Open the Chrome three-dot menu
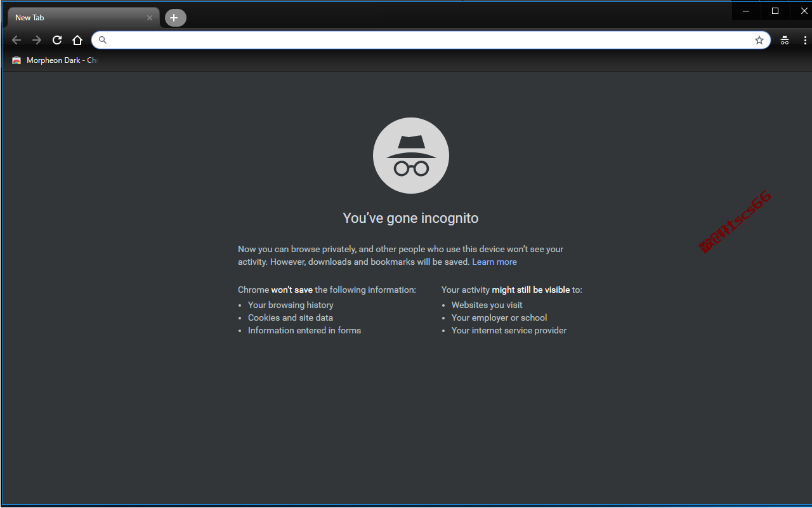The image size is (812, 508). click(x=805, y=40)
